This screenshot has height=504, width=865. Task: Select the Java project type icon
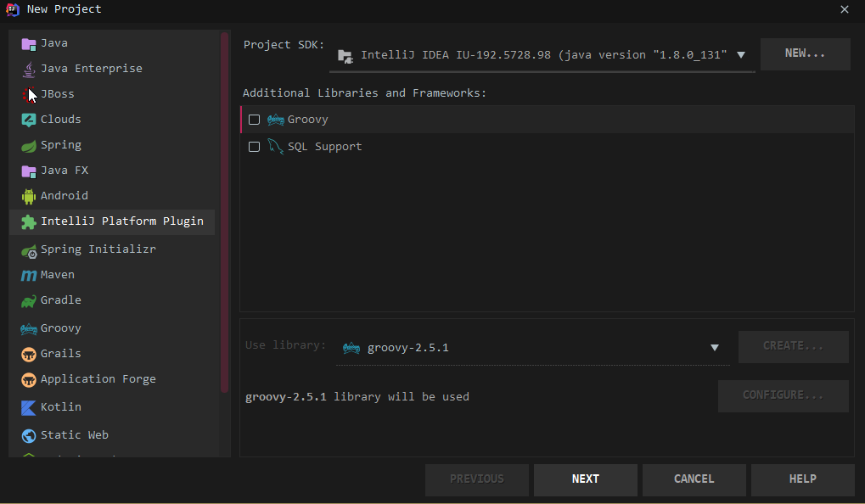click(x=31, y=42)
